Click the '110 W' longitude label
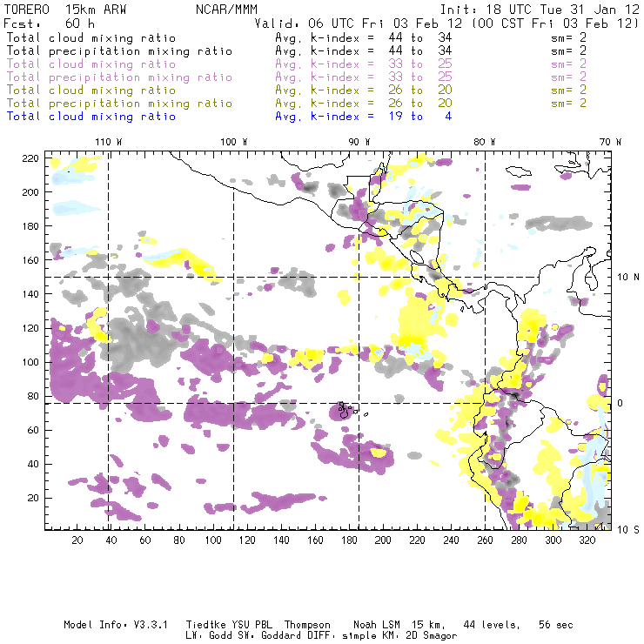Image resolution: width=644 pixels, height=644 pixels. 109,142
